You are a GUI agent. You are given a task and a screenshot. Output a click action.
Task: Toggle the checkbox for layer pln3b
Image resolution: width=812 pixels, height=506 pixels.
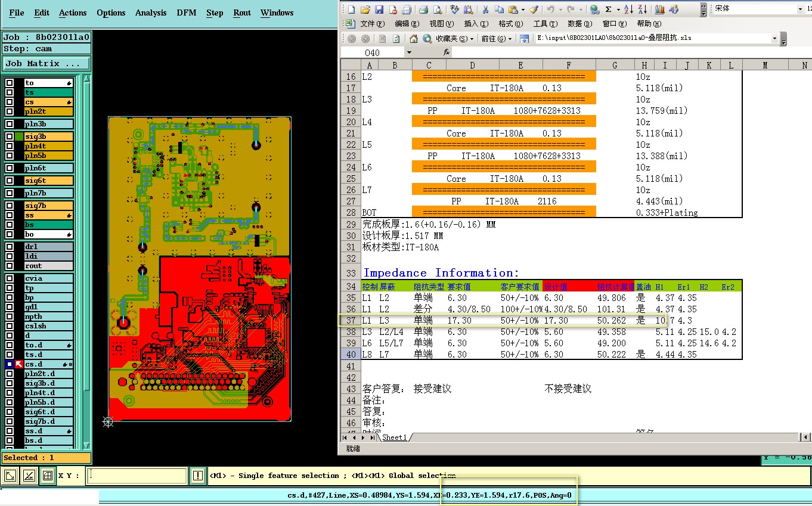click(x=10, y=124)
